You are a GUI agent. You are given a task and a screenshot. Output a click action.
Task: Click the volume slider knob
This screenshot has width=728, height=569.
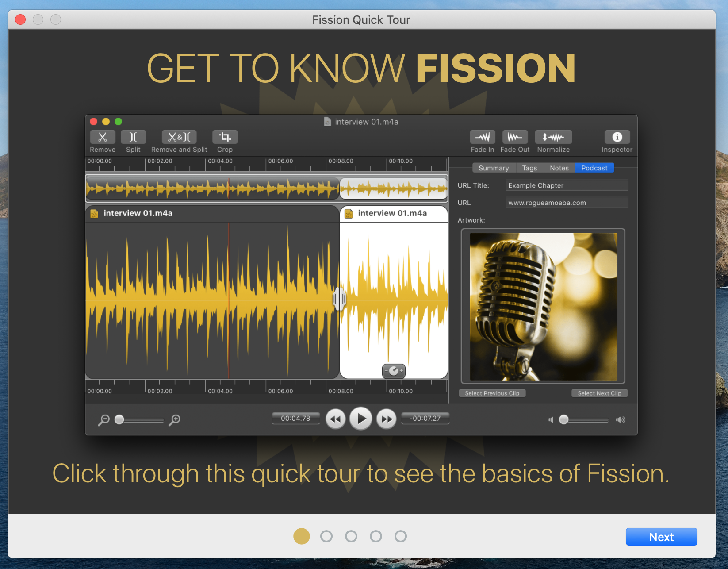pos(563,419)
